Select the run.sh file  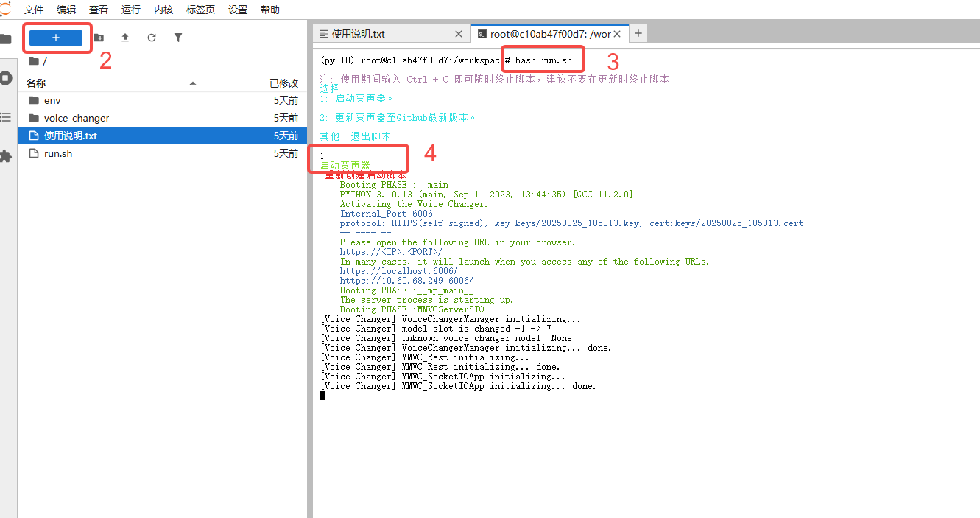(x=58, y=153)
